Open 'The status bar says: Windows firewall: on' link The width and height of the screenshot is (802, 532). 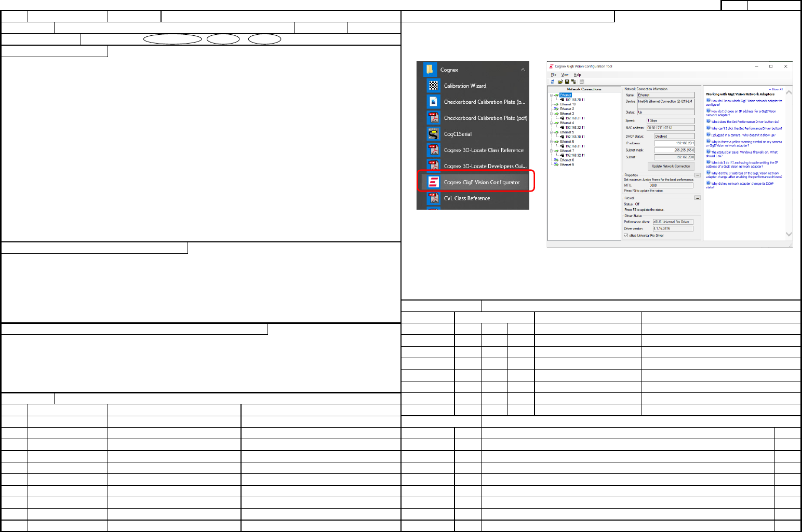(742, 154)
